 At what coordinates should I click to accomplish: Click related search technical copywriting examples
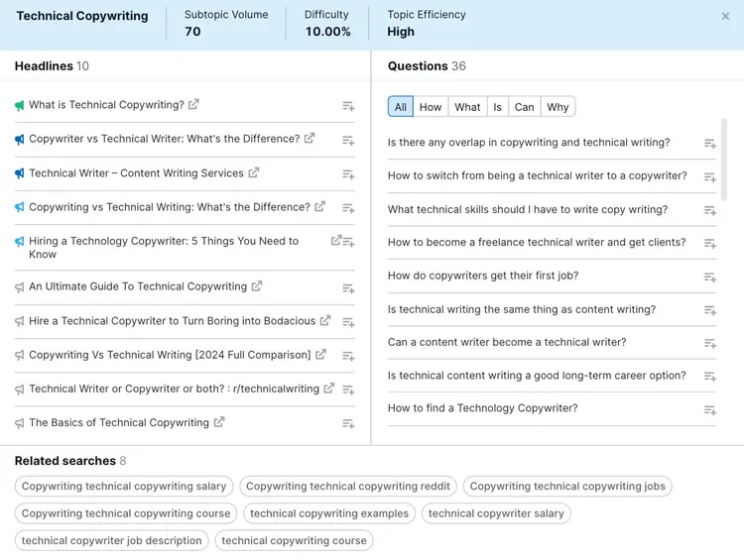click(329, 513)
